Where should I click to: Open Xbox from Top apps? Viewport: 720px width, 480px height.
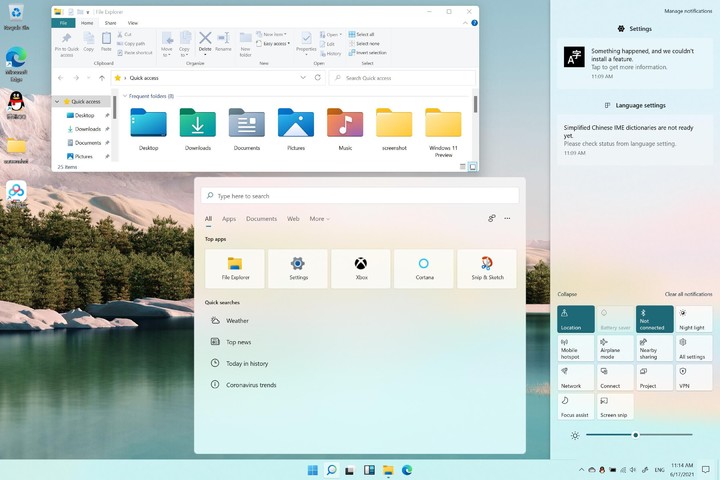(x=360, y=268)
